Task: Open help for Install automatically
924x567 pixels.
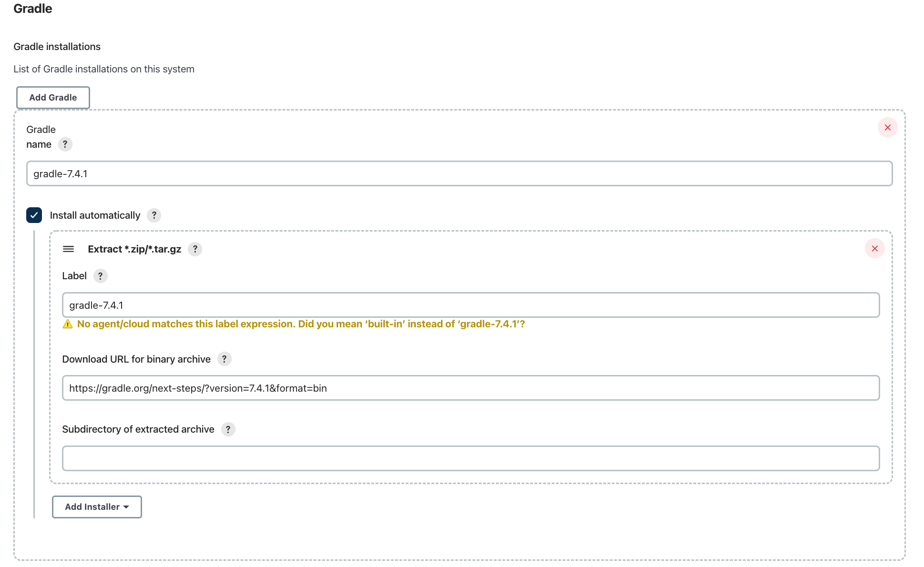Action: (154, 215)
